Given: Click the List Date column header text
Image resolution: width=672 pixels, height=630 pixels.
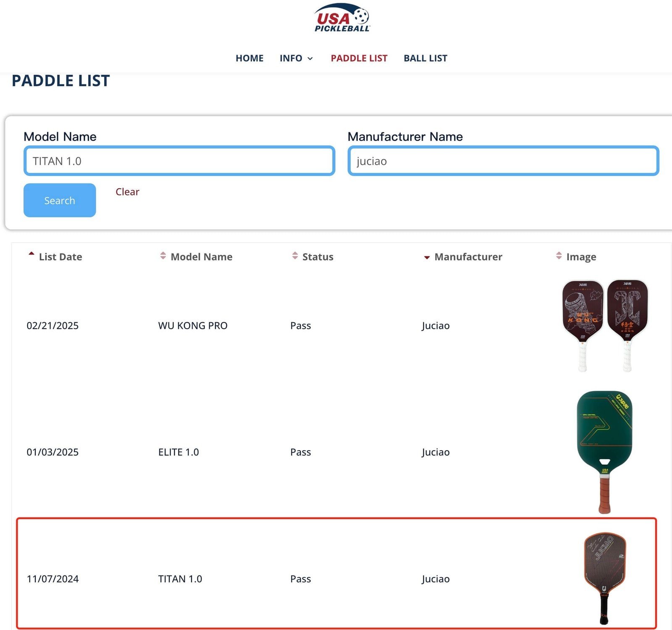Looking at the screenshot, I should [60, 257].
